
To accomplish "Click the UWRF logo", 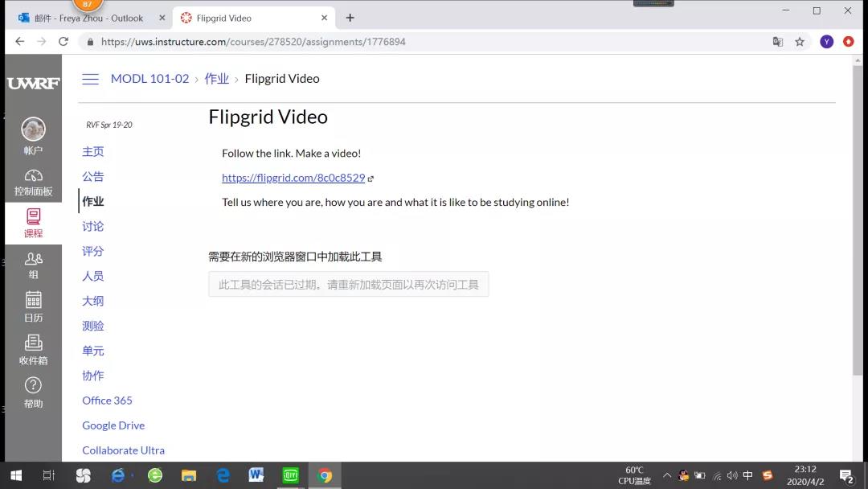I will [x=33, y=83].
